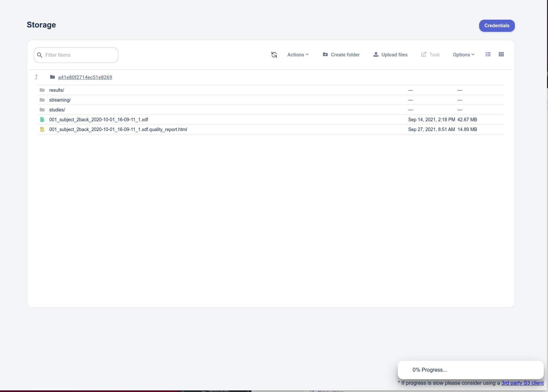Click the green xdf file icon
The width and height of the screenshot is (548, 392).
42,120
